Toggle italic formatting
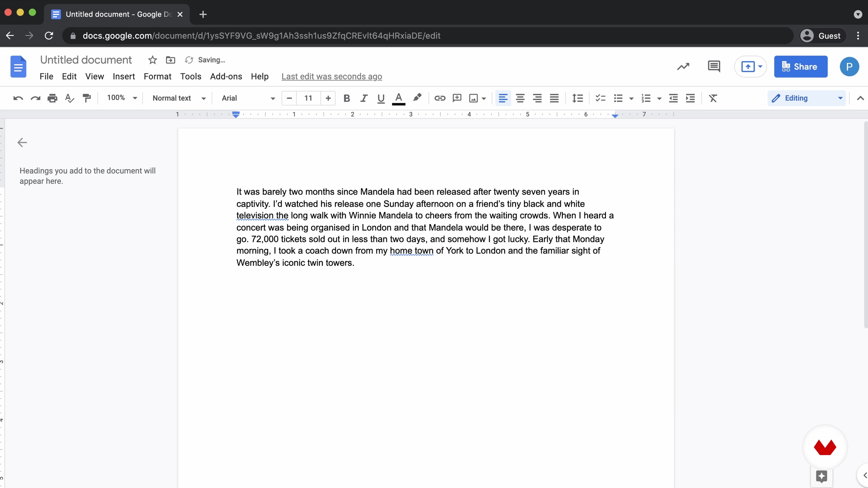This screenshot has height=488, width=868. [x=363, y=98]
